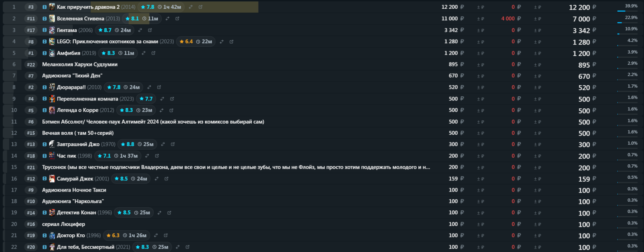Open external link icon for Амфибия row
The width and height of the screenshot is (644, 252).
pyautogui.click(x=153, y=53)
